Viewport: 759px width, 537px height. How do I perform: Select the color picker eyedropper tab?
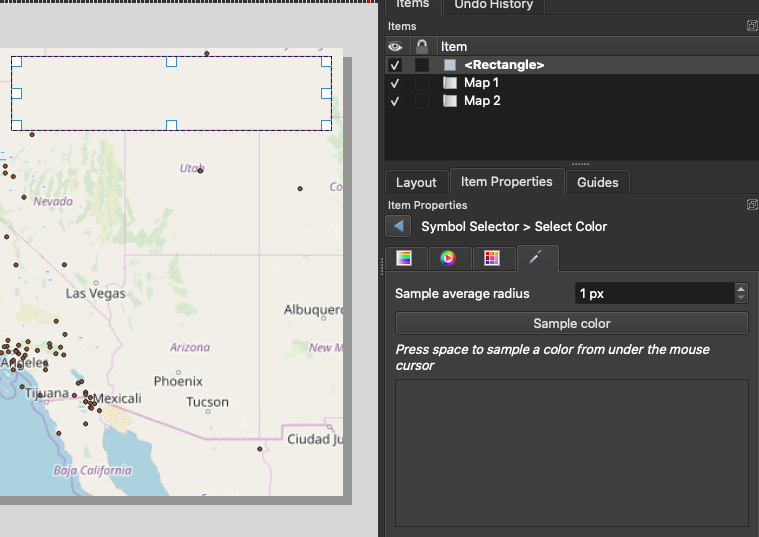pyautogui.click(x=536, y=258)
